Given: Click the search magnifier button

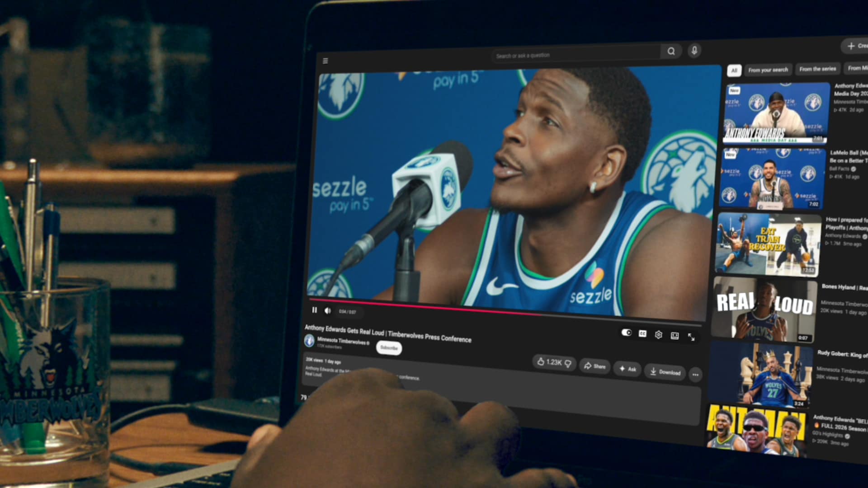Looking at the screenshot, I should [x=671, y=51].
